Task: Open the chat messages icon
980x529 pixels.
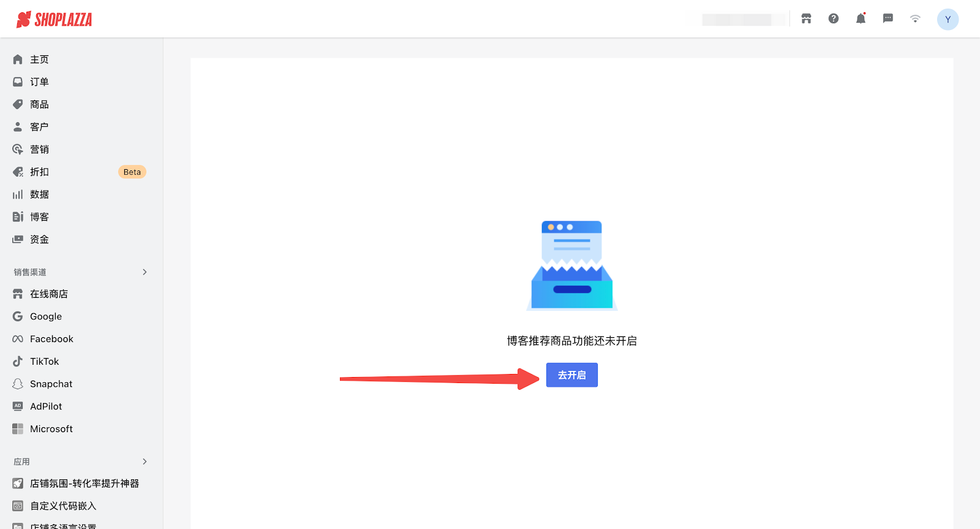Action: pyautogui.click(x=888, y=19)
